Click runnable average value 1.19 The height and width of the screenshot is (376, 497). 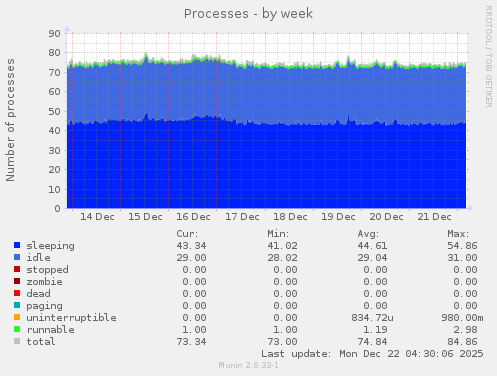pyautogui.click(x=375, y=330)
